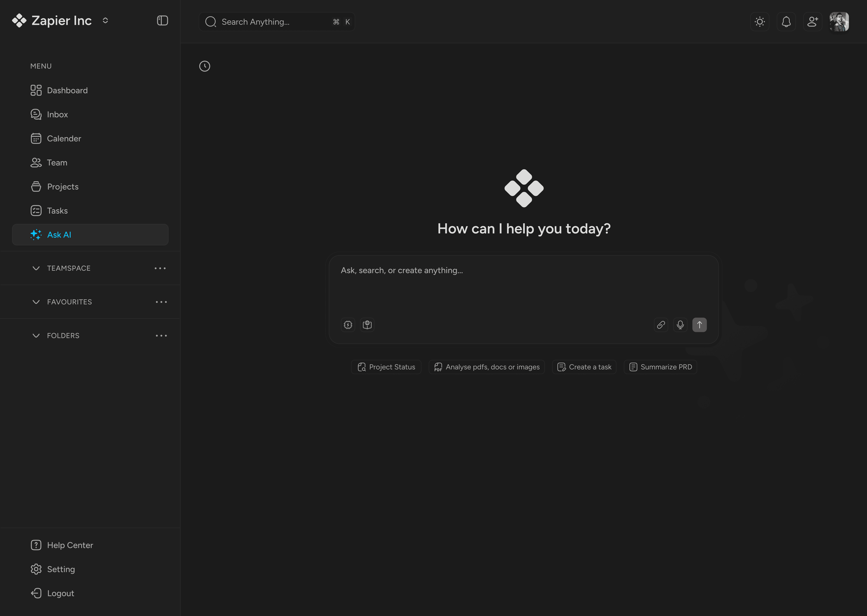Click the attach link icon in the prompt box
867x616 pixels.
661,325
